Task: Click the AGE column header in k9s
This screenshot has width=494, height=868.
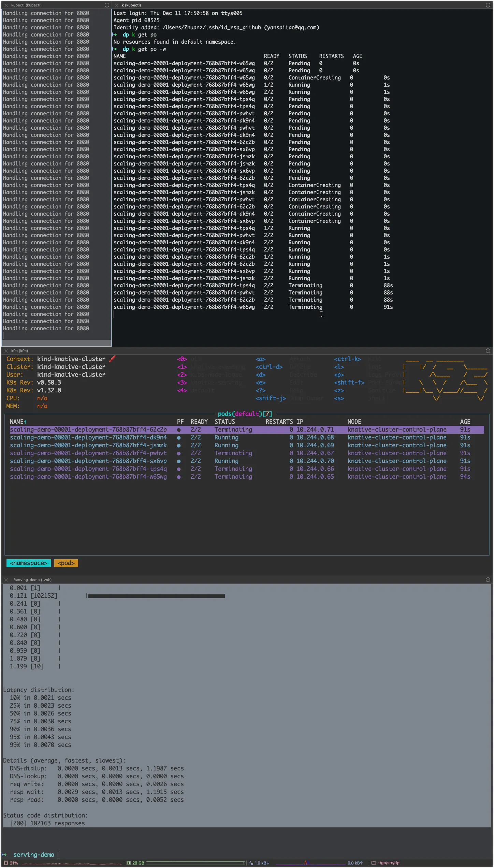Action: click(465, 422)
